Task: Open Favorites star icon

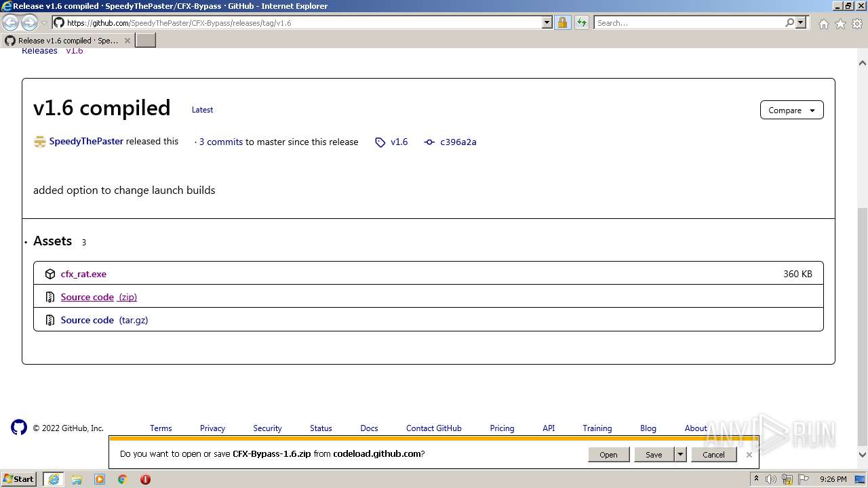Action: (x=840, y=24)
